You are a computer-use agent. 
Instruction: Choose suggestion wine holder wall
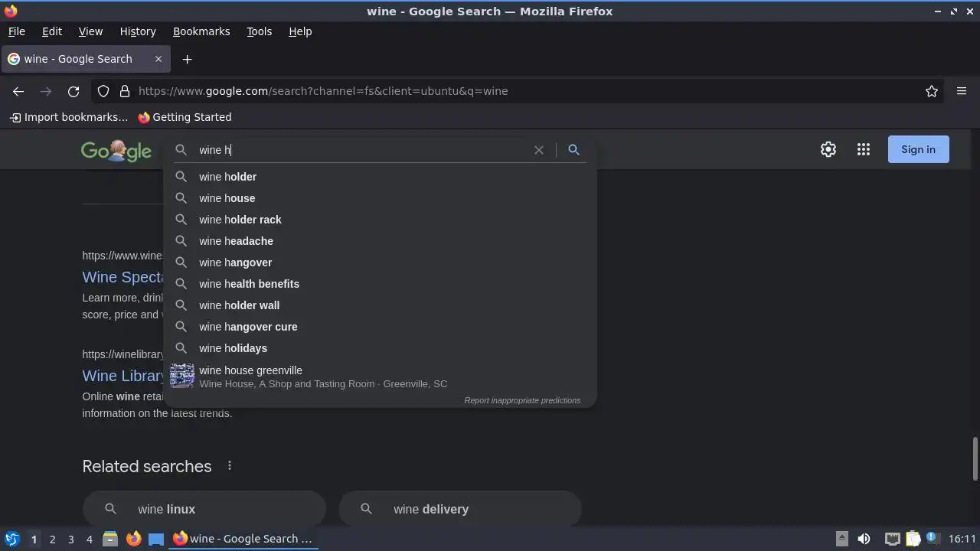(380, 305)
